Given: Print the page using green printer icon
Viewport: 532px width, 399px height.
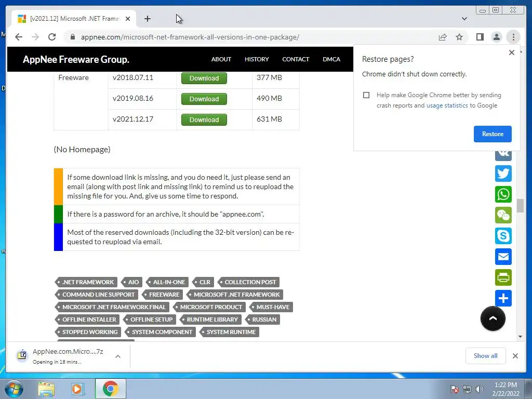Looking at the screenshot, I should pyautogui.click(x=503, y=277).
